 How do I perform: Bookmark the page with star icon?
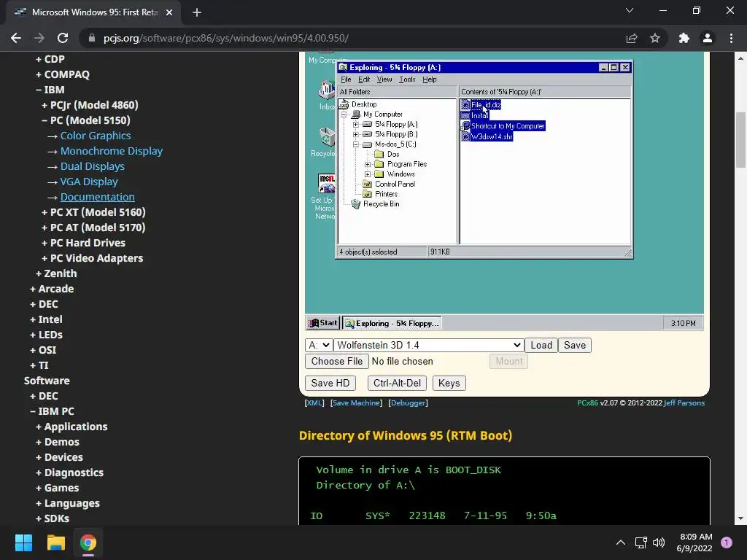point(655,38)
